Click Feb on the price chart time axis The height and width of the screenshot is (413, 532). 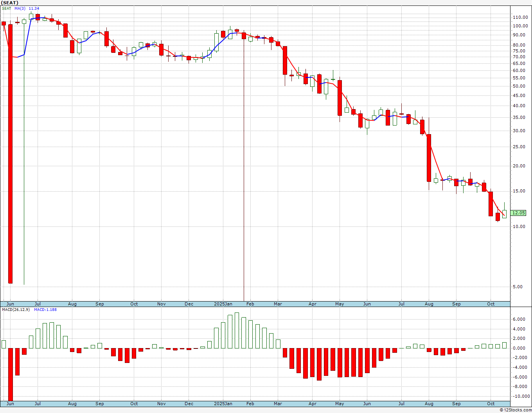point(250,304)
